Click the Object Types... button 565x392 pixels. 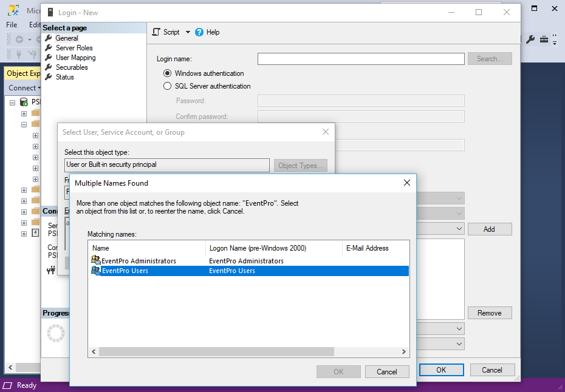coord(301,166)
